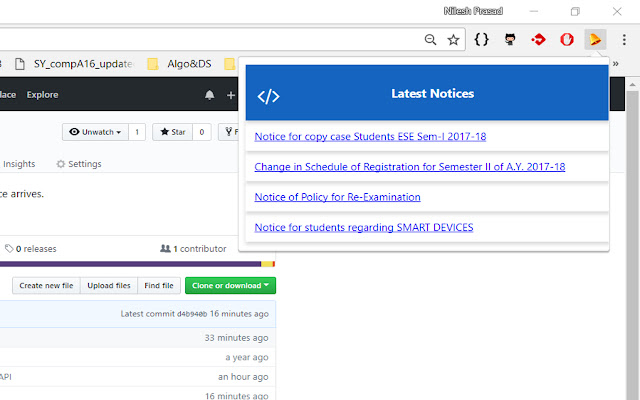Image resolution: width=640 pixels, height=400 pixels.
Task: Open the curly braces extension icon
Action: click(481, 39)
